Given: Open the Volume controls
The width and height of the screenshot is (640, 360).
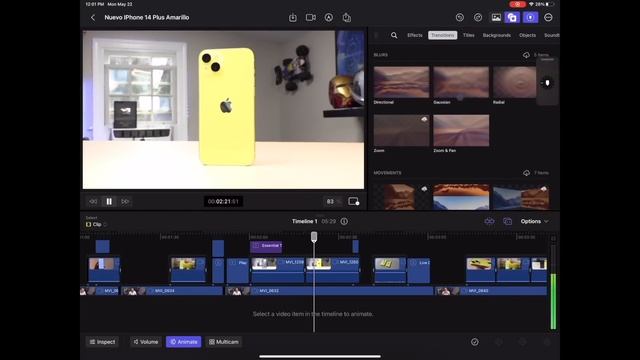Looking at the screenshot, I should (146, 342).
